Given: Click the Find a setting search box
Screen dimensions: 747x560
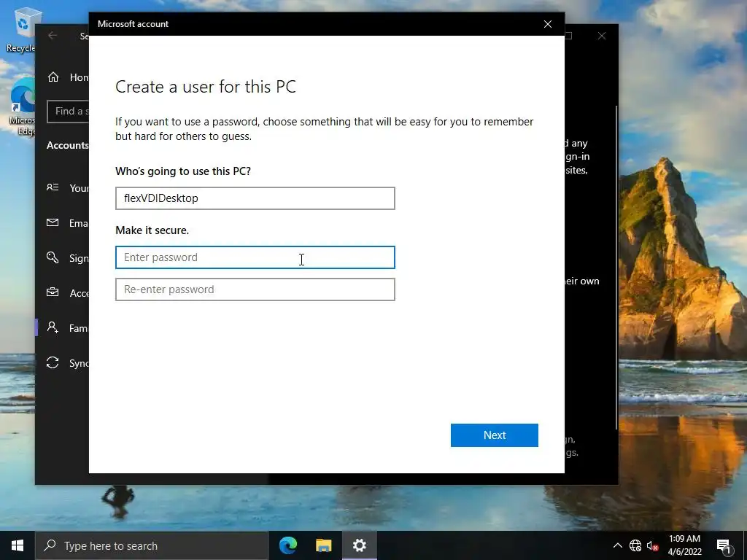Looking at the screenshot, I should [x=68, y=112].
